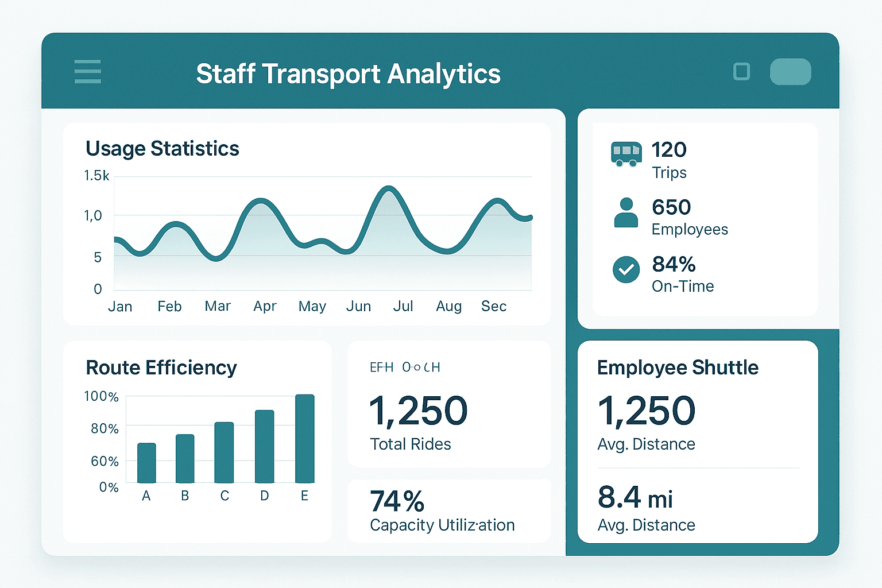Viewport: 882px width, 588px height.
Task: Click the On-Time checkmark icon
Action: tap(625, 270)
